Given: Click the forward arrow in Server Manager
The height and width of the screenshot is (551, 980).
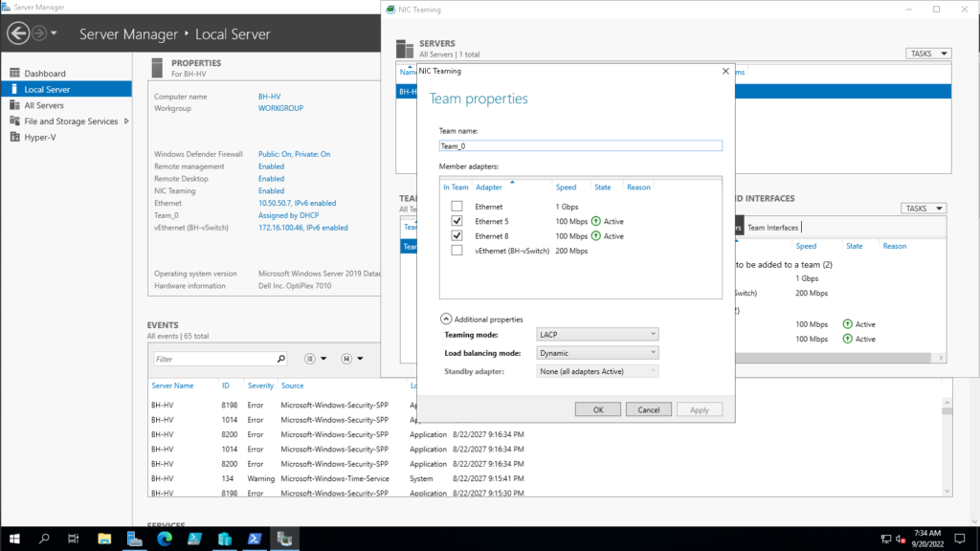Looking at the screenshot, I should point(38,33).
